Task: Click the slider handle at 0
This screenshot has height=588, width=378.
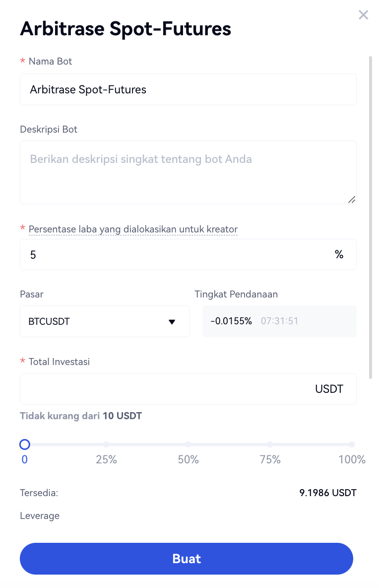Action: tap(25, 444)
